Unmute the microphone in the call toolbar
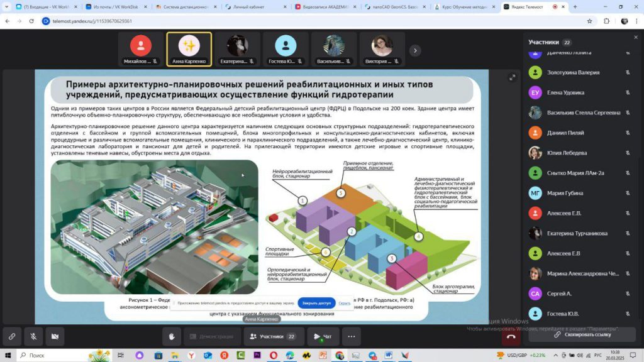This screenshot has width=644, height=362. (33, 336)
